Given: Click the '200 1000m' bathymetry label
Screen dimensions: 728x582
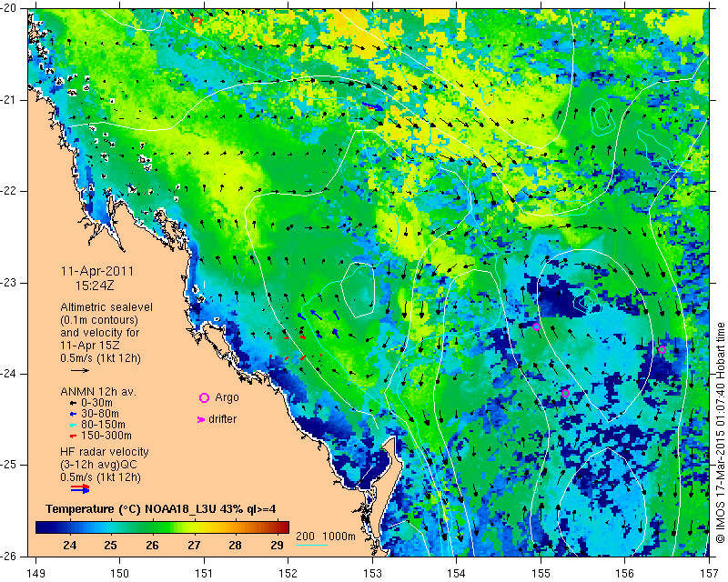Looking at the screenshot, I should [326, 537].
